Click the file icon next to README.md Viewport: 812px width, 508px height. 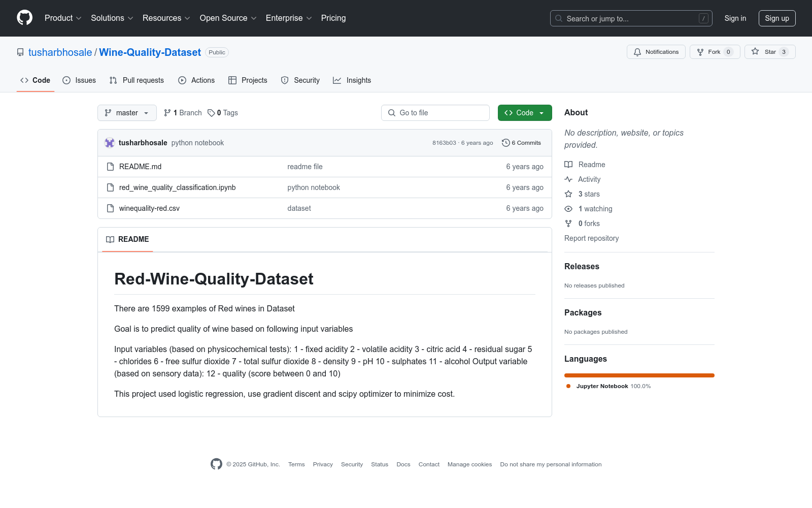110,167
